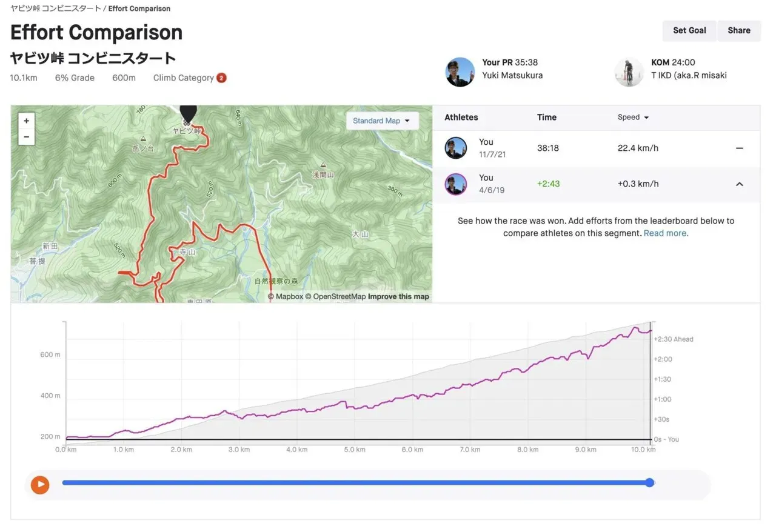The width and height of the screenshot is (776, 532).
Task: Remove the 11/7/21 effort with minus icon
Action: tap(739, 148)
